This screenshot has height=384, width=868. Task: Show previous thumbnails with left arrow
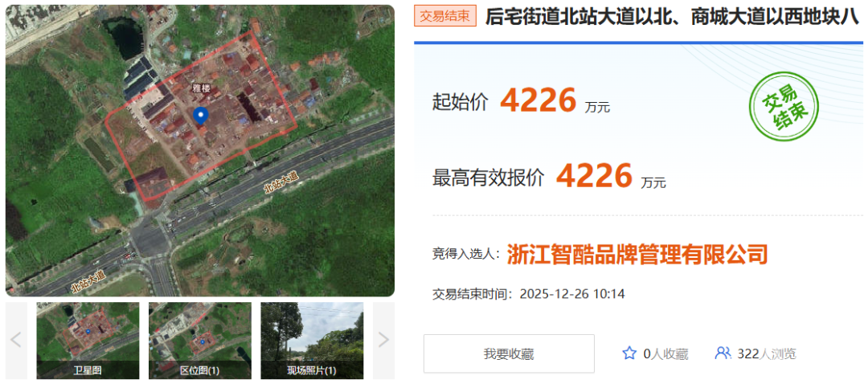click(16, 340)
